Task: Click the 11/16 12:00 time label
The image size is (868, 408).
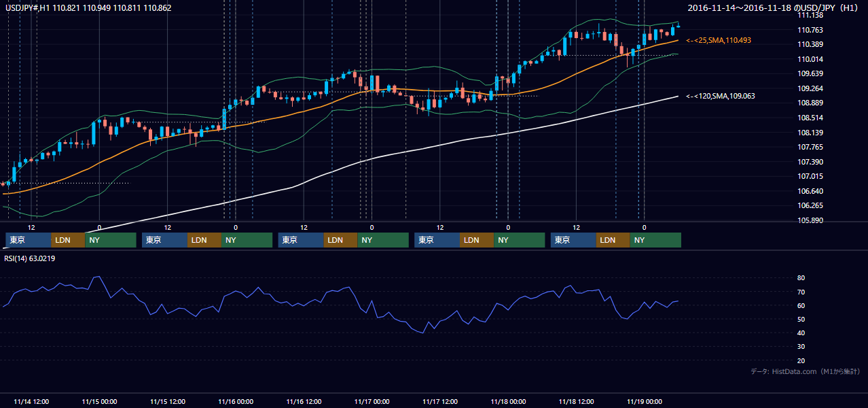Action: click(x=304, y=401)
